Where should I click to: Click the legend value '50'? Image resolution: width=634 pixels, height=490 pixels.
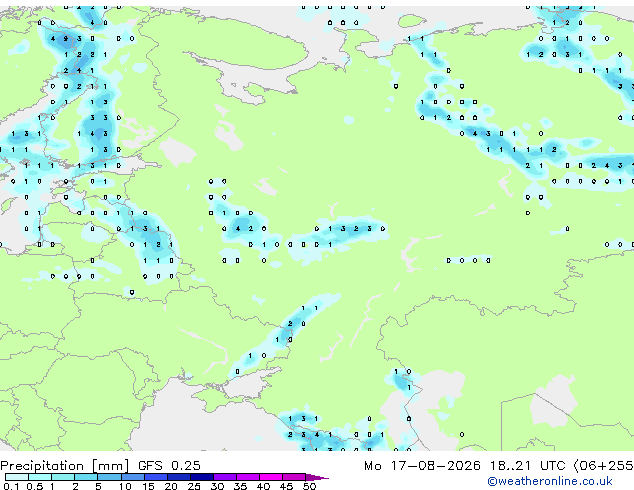point(309,486)
